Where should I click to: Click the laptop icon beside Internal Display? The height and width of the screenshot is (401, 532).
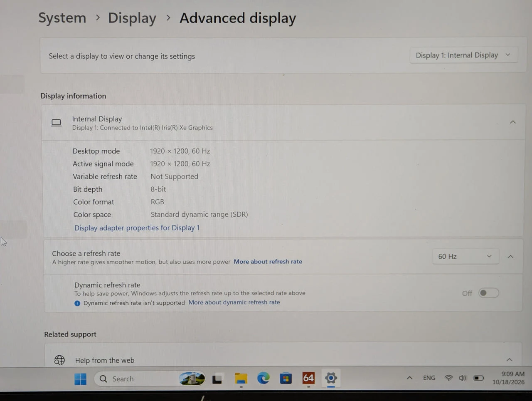click(56, 123)
